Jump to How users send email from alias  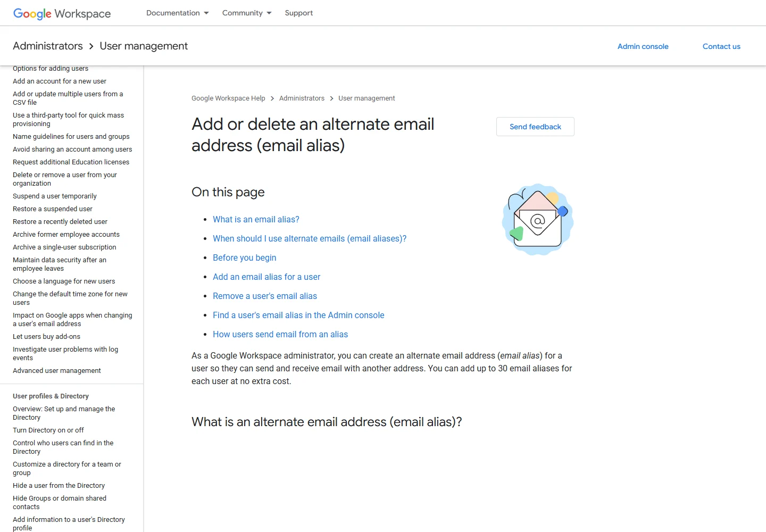point(280,334)
